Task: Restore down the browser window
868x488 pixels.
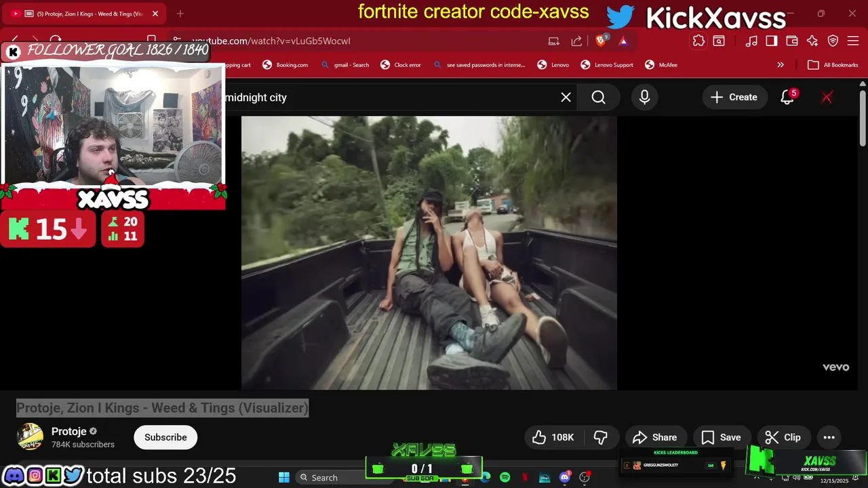Action: click(x=821, y=14)
